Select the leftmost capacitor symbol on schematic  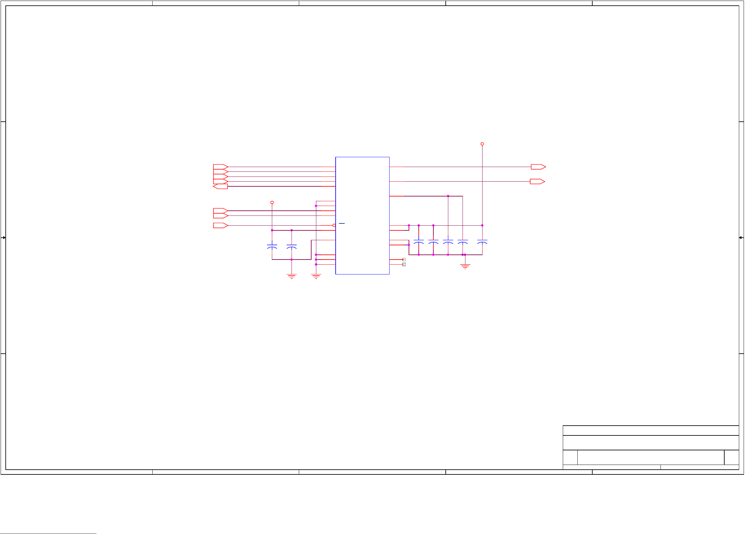point(272,247)
